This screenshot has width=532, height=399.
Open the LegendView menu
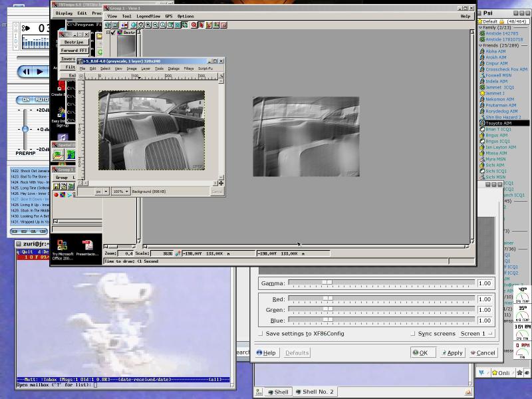(x=148, y=16)
